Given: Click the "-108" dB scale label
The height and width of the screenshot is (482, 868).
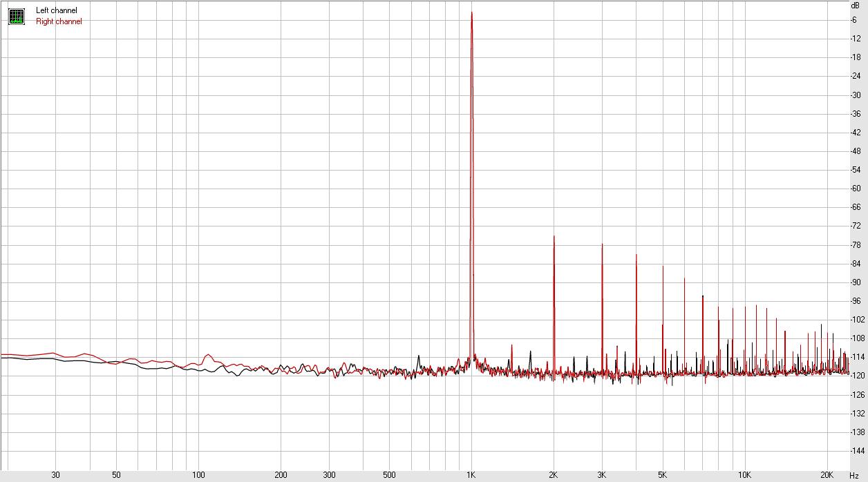Looking at the screenshot, I should point(856,338).
